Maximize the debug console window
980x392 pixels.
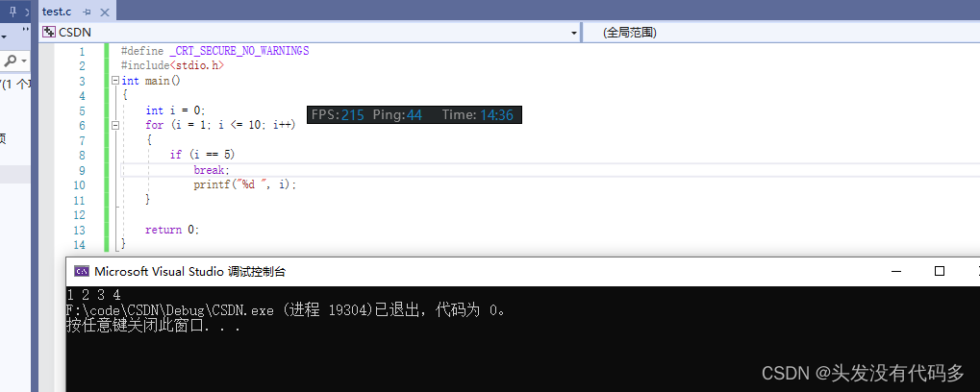(940, 271)
